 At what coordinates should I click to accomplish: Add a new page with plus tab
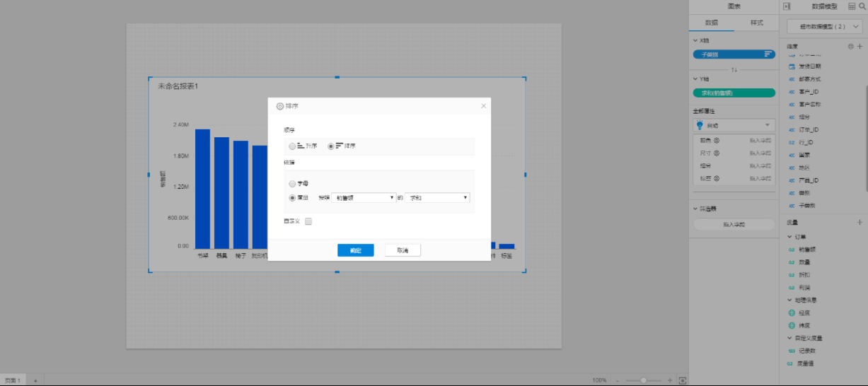tap(35, 380)
